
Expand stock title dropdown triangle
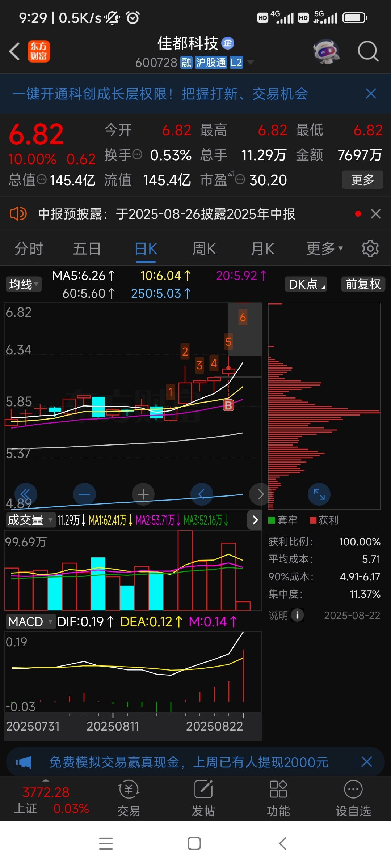[250, 63]
